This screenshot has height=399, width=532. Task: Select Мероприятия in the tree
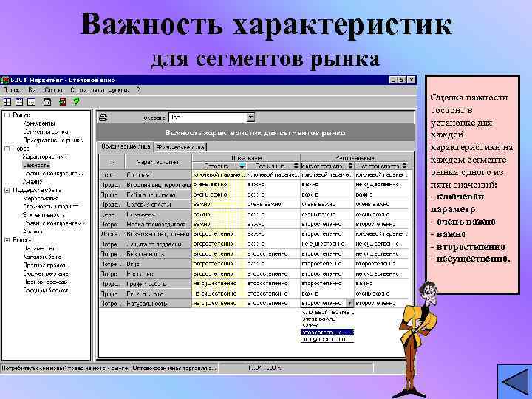(x=41, y=199)
